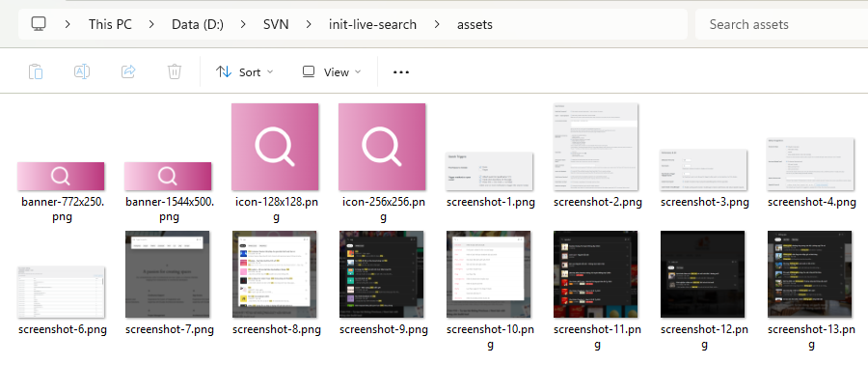
Task: Click the Share icon in toolbar
Action: click(128, 72)
